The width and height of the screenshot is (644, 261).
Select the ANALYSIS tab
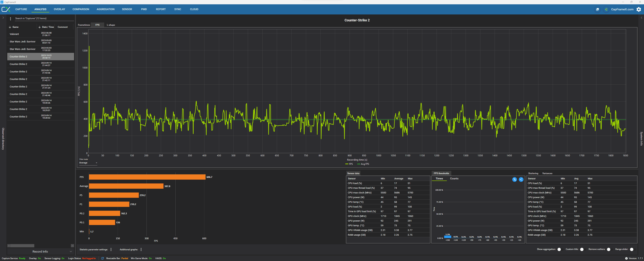pyautogui.click(x=40, y=9)
